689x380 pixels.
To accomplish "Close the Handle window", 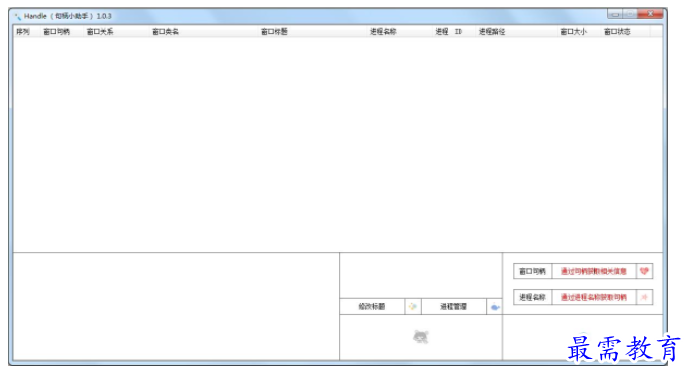I will (x=650, y=14).
